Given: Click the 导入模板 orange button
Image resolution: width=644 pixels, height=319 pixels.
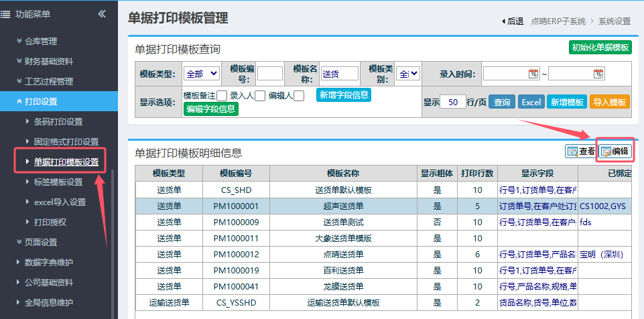Looking at the screenshot, I should pyautogui.click(x=610, y=102).
